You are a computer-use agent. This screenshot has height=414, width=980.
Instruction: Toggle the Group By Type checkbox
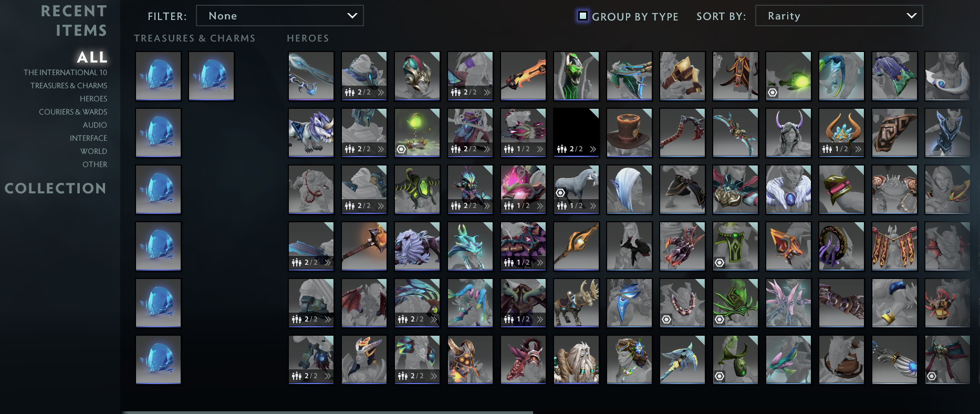583,16
